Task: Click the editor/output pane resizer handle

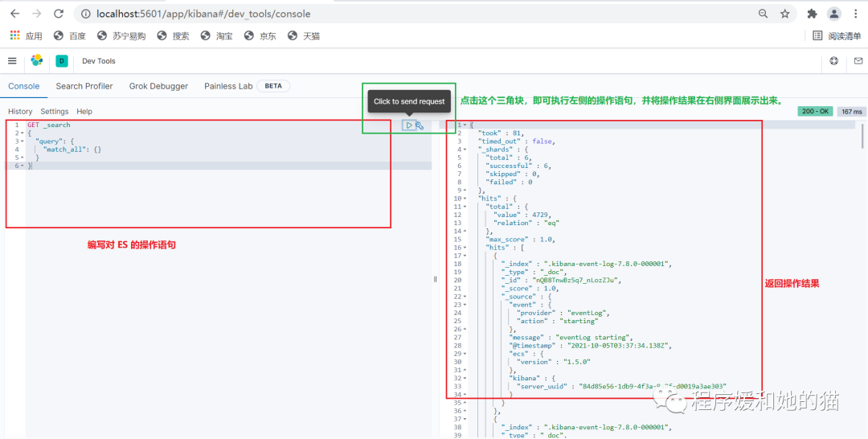Action: [435, 280]
